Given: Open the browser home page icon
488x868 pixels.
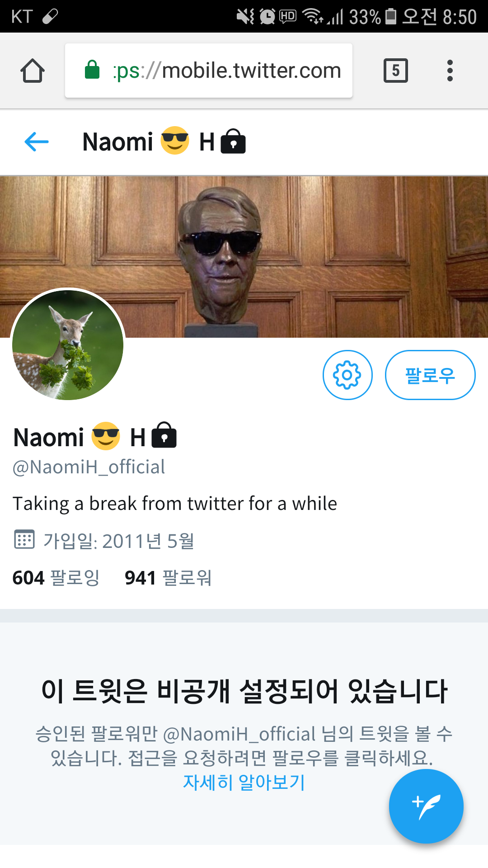Looking at the screenshot, I should point(33,71).
